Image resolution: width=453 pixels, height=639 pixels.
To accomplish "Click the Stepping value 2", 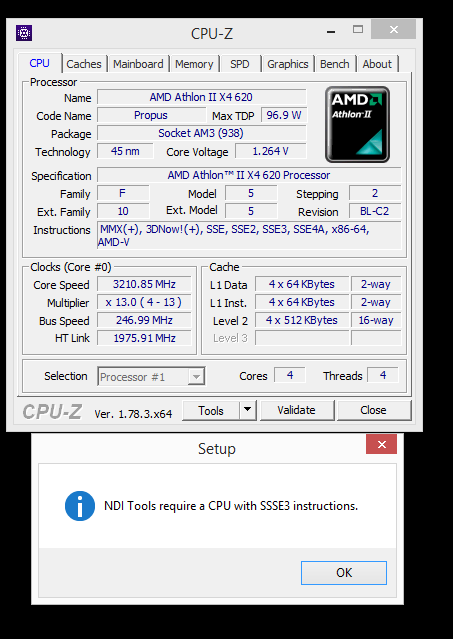I will click(375, 193).
